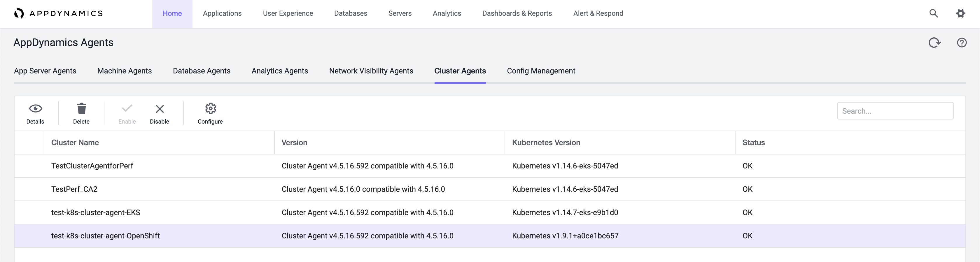Viewport: 980px width, 262px height.
Task: Focus the Search... input field
Action: pos(895,111)
